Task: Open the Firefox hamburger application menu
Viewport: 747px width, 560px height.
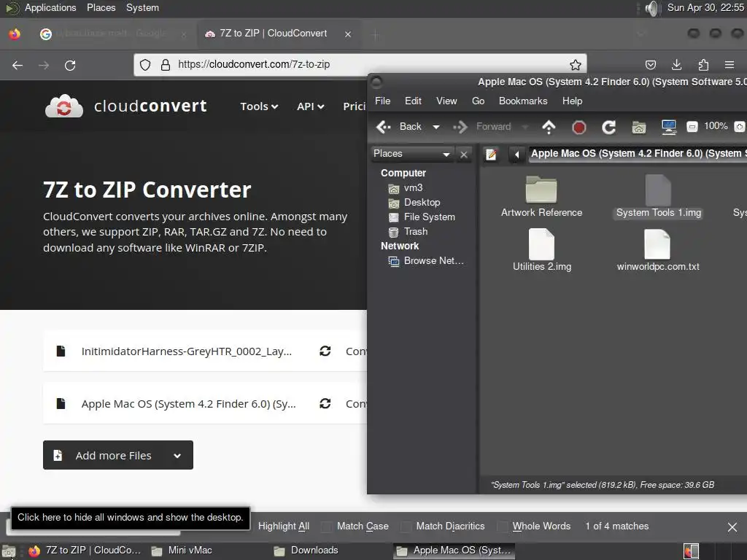Action: coord(729,65)
